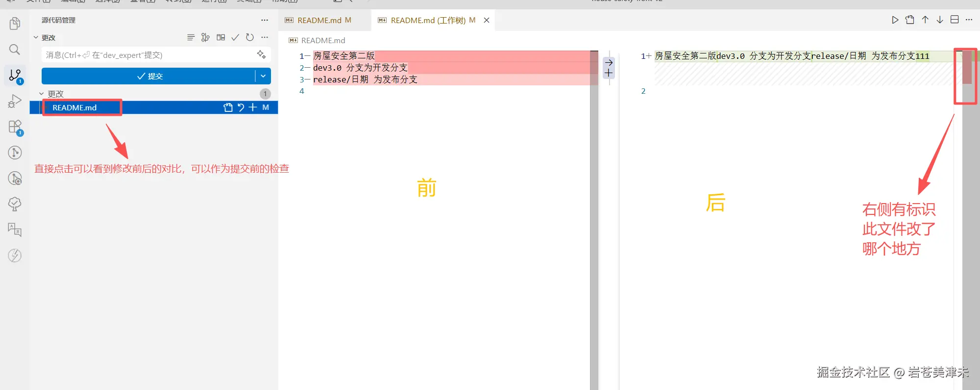The height and width of the screenshot is (390, 980).
Task: Open the Explorer view in activity bar
Action: click(x=15, y=24)
